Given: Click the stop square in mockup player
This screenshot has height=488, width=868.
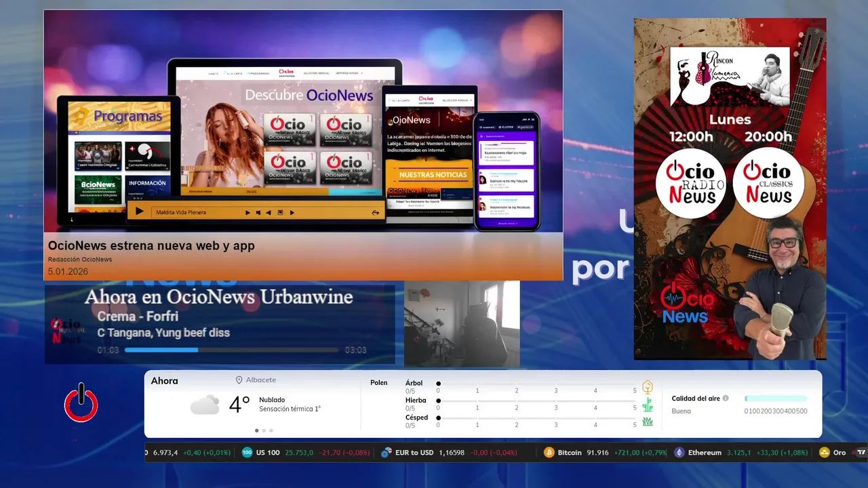Looking at the screenshot, I should pos(280,213).
